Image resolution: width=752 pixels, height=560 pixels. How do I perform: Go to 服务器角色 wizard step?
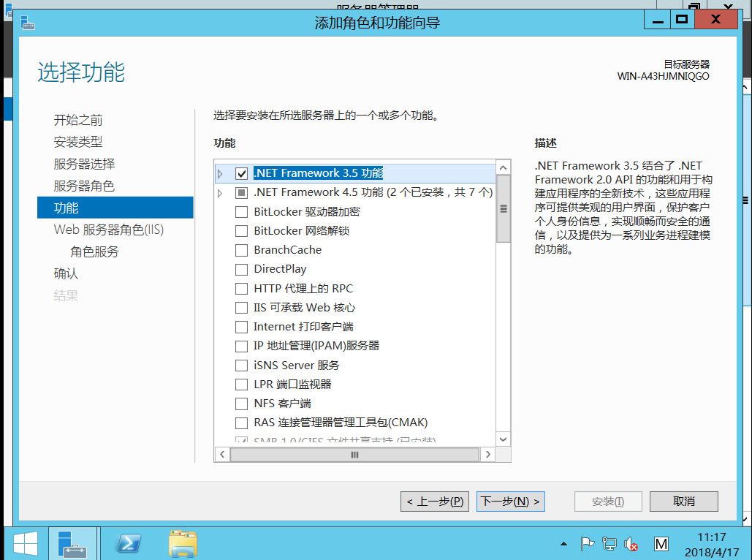click(x=85, y=186)
